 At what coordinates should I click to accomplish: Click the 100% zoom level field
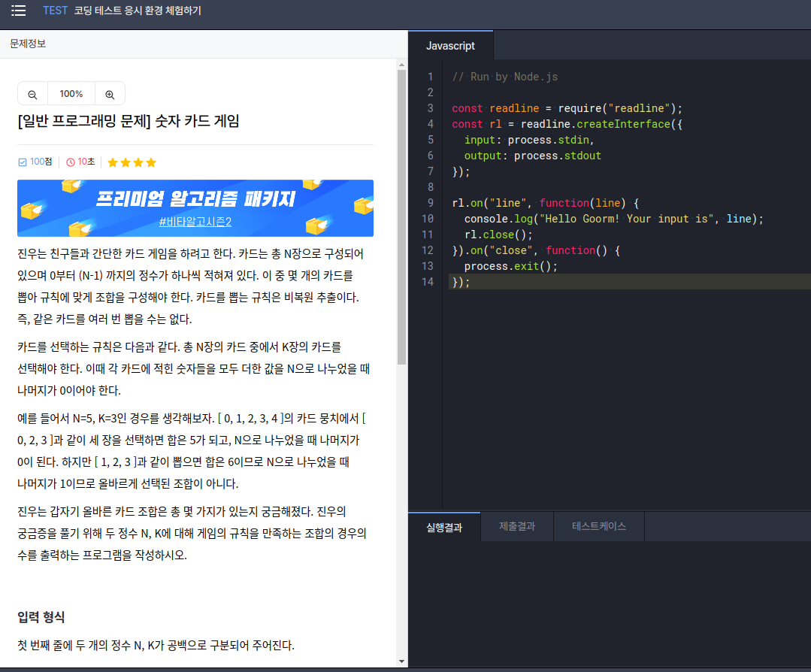click(71, 94)
